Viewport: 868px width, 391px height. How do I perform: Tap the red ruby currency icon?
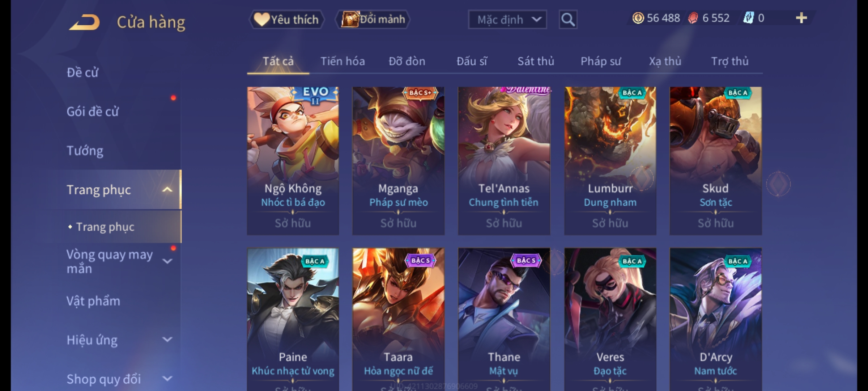693,18
